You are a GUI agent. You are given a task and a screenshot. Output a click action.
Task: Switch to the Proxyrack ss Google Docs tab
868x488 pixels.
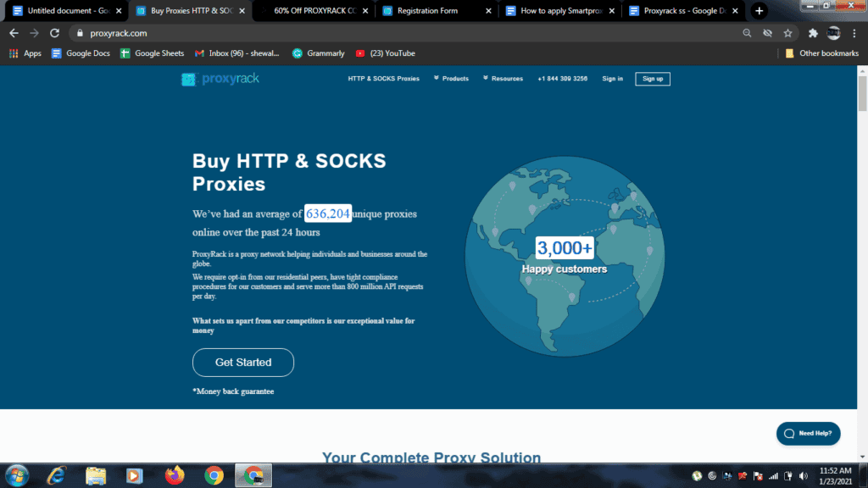[x=684, y=10]
